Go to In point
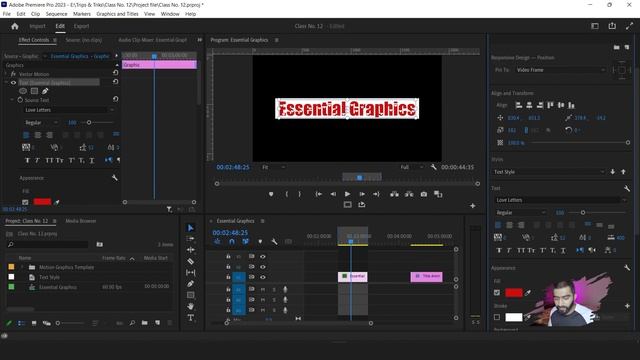Screen dimensions: 640x360 point(318,194)
